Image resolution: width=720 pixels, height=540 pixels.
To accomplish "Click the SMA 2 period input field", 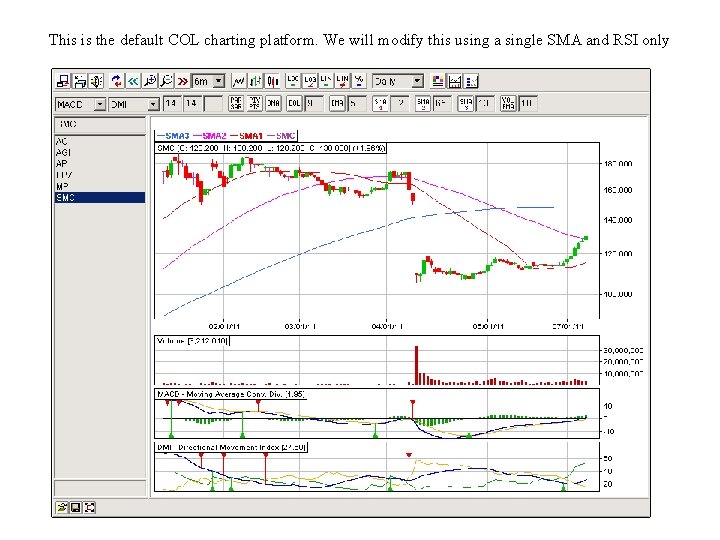I will coord(442,104).
